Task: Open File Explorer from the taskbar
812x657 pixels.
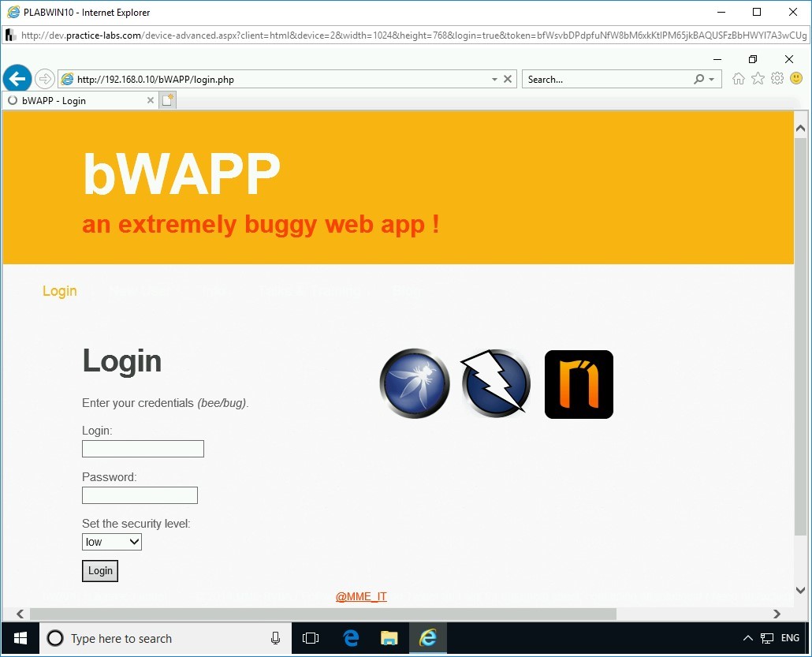Action: [x=389, y=638]
